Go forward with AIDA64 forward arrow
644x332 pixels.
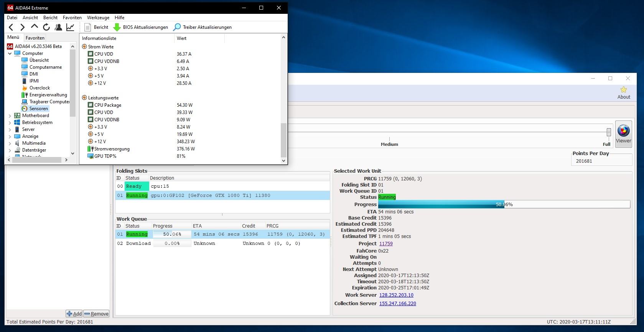tap(22, 27)
